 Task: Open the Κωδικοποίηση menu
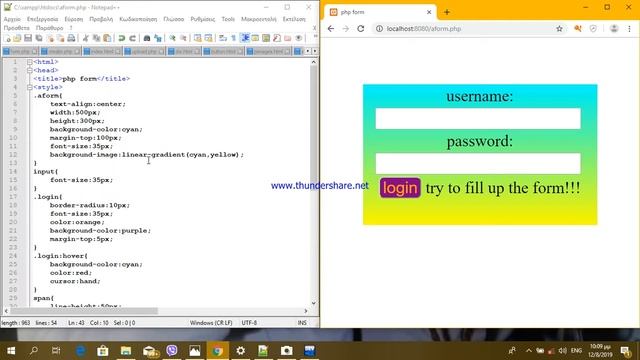pos(138,19)
